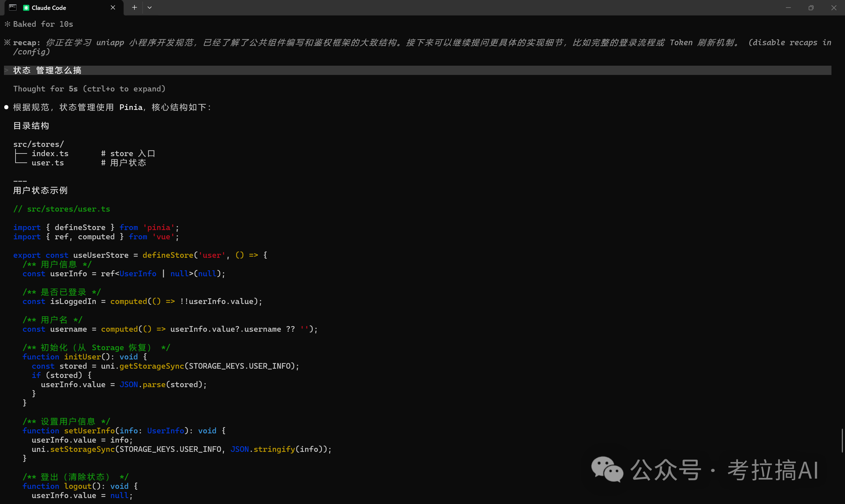Minimize the terminal window

pyautogui.click(x=788, y=8)
